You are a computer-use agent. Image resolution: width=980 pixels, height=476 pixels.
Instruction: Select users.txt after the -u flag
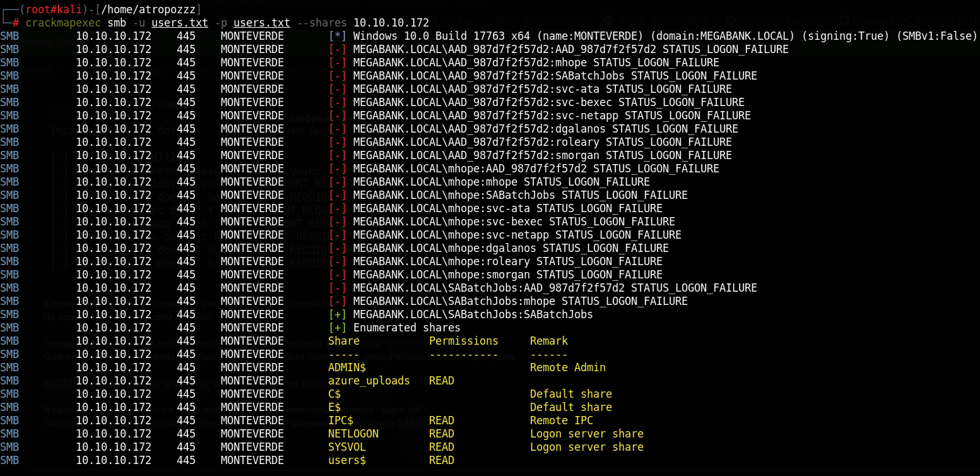[x=180, y=23]
